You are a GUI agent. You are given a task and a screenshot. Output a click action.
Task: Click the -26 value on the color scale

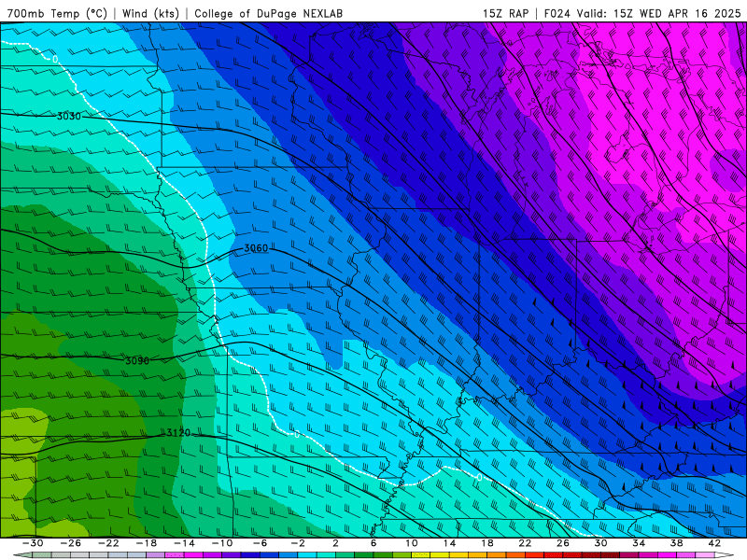click(71, 543)
